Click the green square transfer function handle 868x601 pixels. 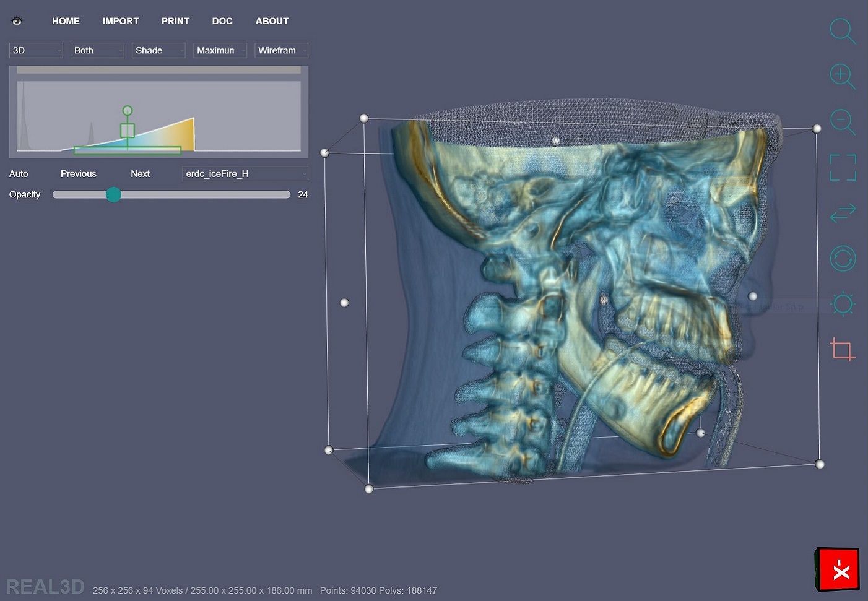(x=128, y=131)
